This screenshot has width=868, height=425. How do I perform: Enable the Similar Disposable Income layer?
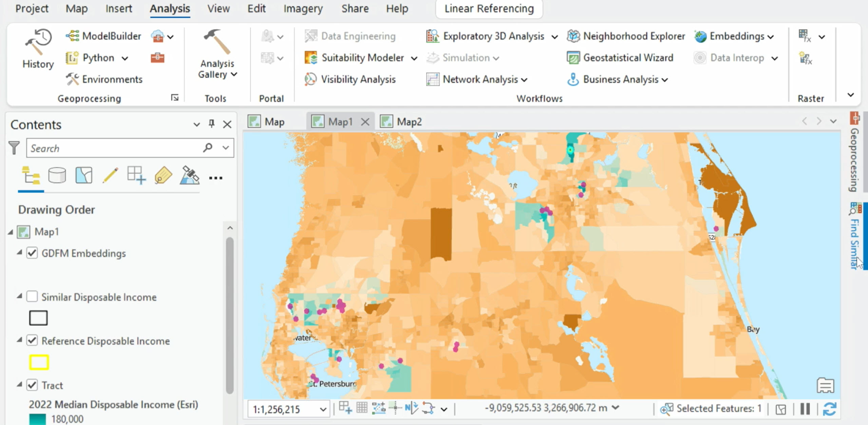[x=32, y=296]
